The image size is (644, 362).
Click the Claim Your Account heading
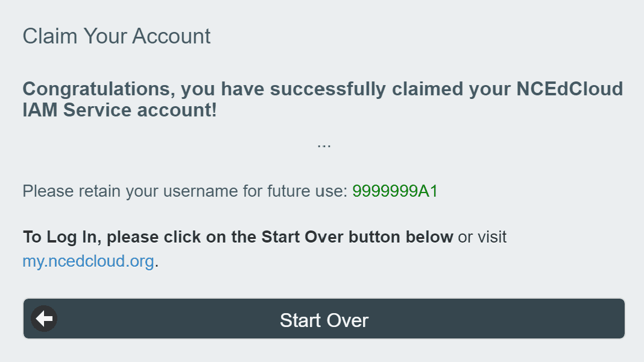click(116, 36)
